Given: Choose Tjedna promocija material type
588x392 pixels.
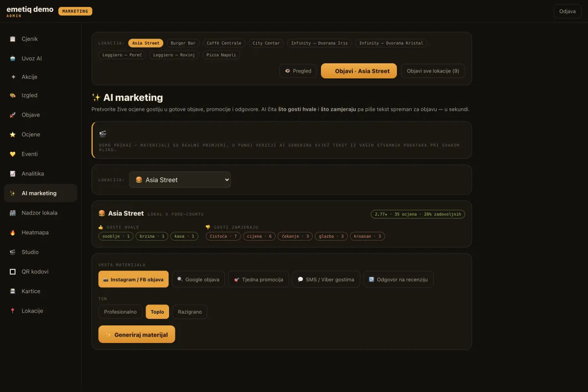Looking at the screenshot, I should (x=259, y=279).
